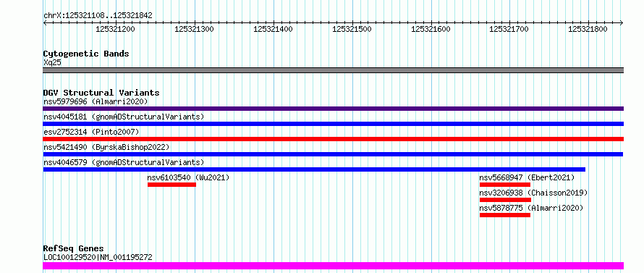Open variant nsv6103540 (Wu2021) label
The image size is (644, 273).
(x=189, y=177)
